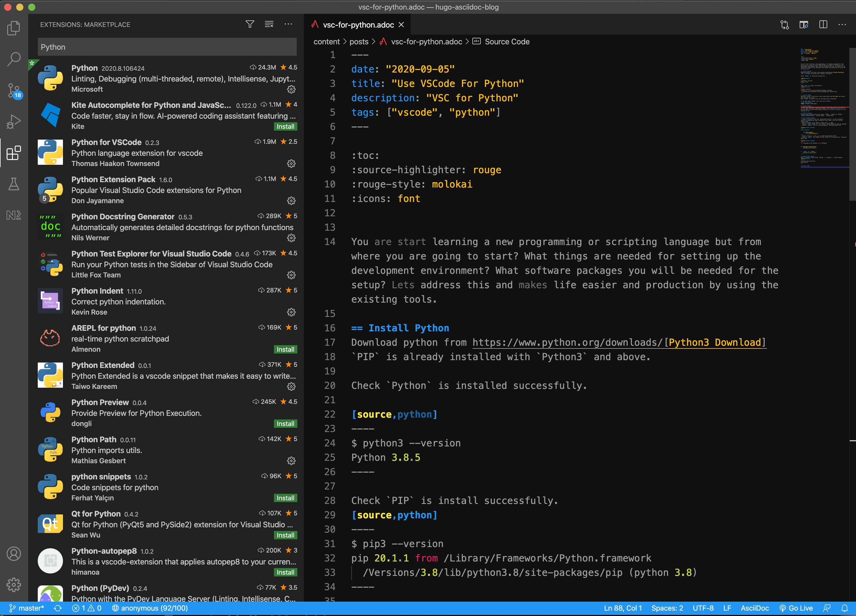Open Extensions panel more actions menu
The width and height of the screenshot is (856, 616).
click(288, 25)
